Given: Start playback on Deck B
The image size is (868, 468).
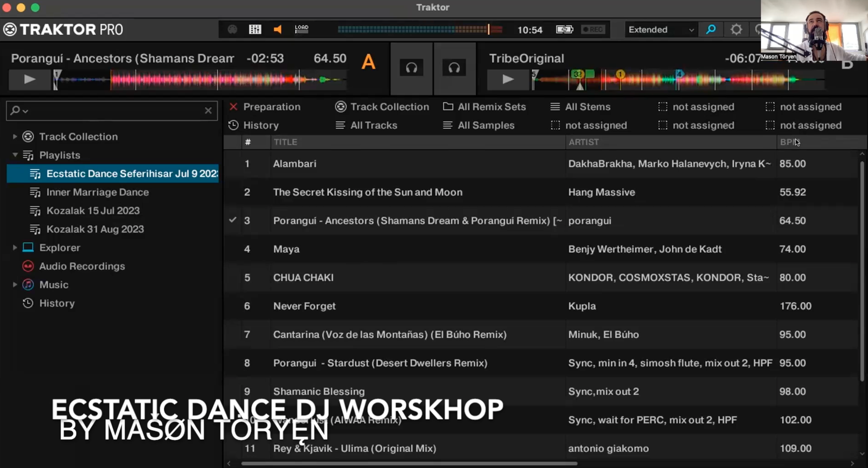Looking at the screenshot, I should tap(508, 79).
